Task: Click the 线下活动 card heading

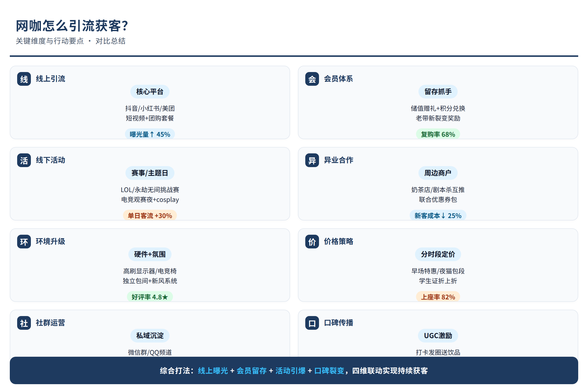Action: point(50,160)
